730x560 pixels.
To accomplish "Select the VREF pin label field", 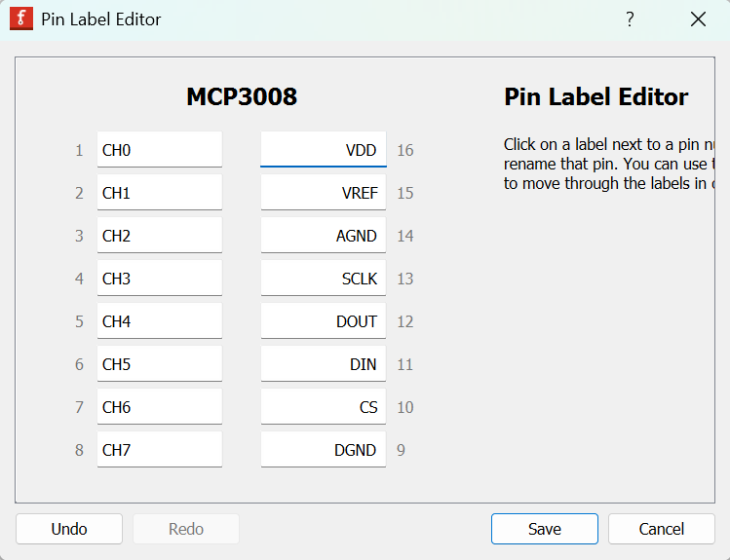I will coord(324,192).
